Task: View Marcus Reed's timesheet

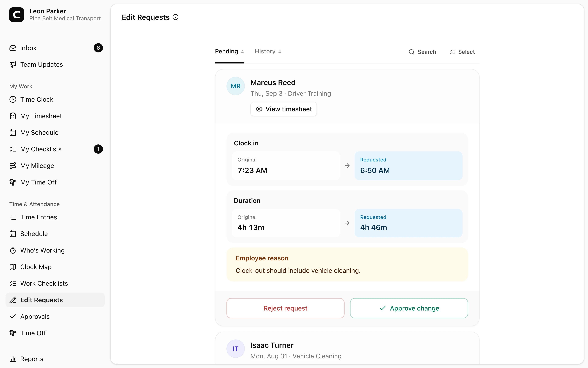Action: coord(284,109)
